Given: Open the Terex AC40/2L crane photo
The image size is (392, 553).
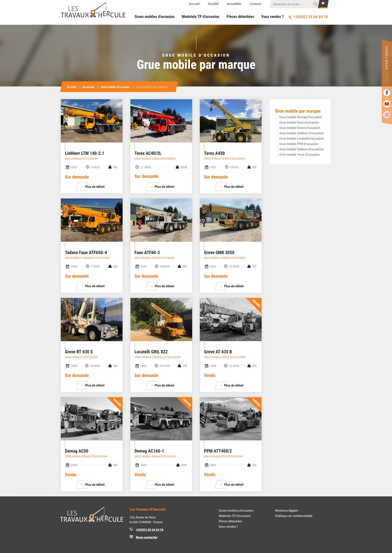Looking at the screenshot, I should (x=161, y=121).
